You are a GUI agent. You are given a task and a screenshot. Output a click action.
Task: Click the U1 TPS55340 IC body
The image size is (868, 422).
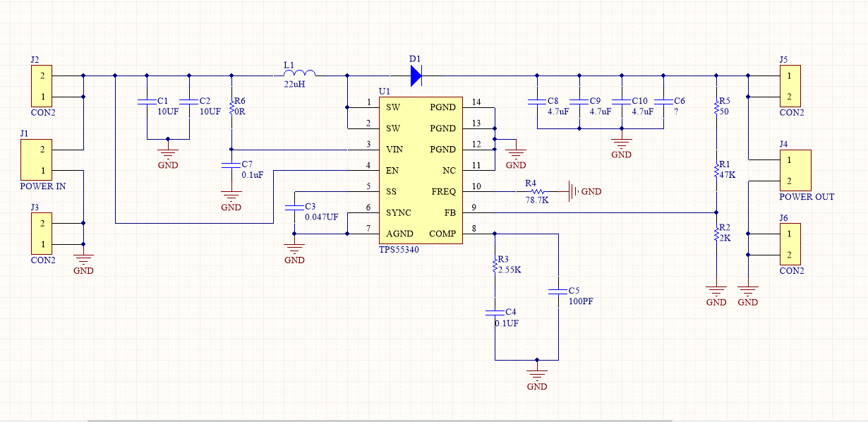[x=421, y=171]
